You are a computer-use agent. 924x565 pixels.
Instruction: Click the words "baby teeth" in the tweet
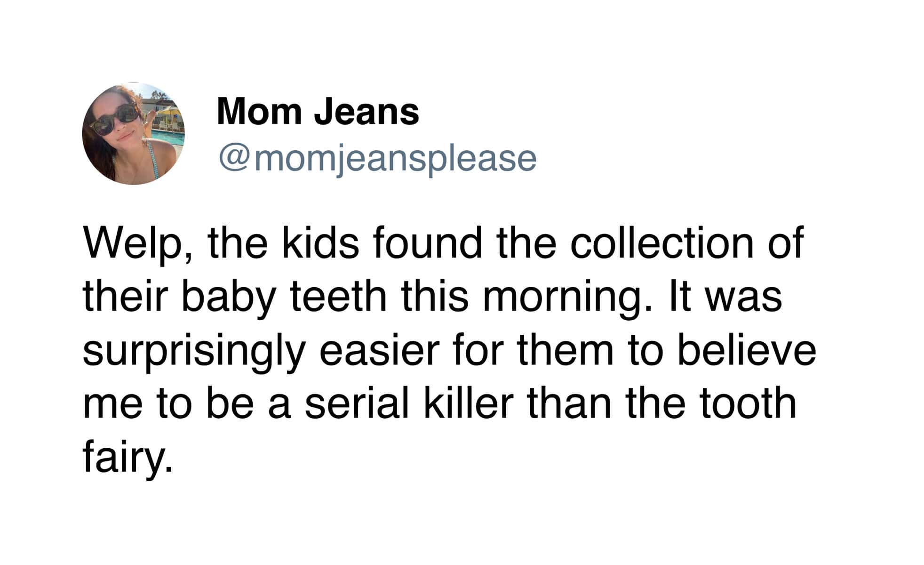pyautogui.click(x=282, y=297)
